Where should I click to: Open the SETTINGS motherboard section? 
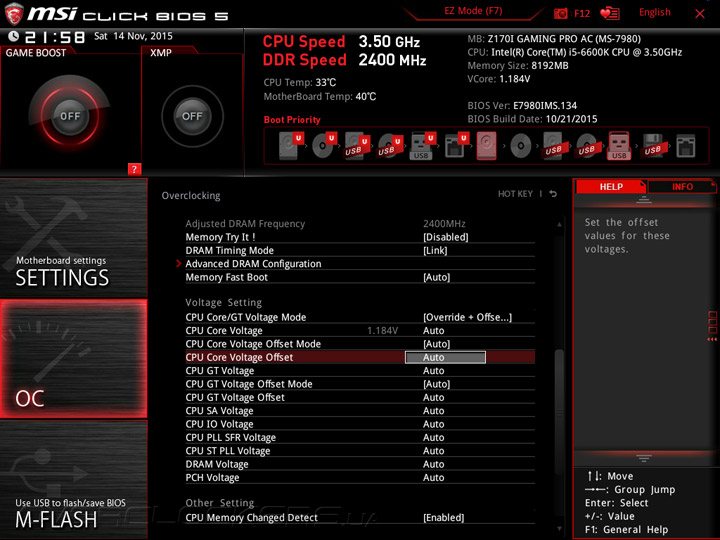(x=73, y=238)
